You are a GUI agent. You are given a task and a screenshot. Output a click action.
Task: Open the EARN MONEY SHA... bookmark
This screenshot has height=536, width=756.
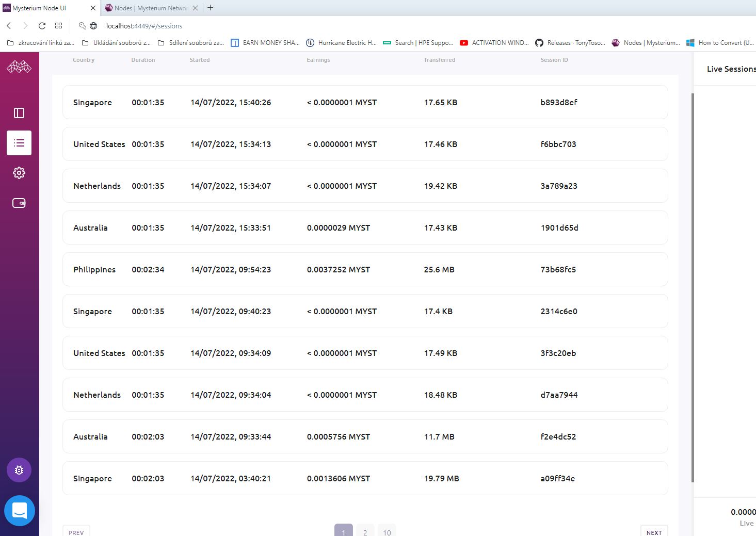(x=265, y=43)
